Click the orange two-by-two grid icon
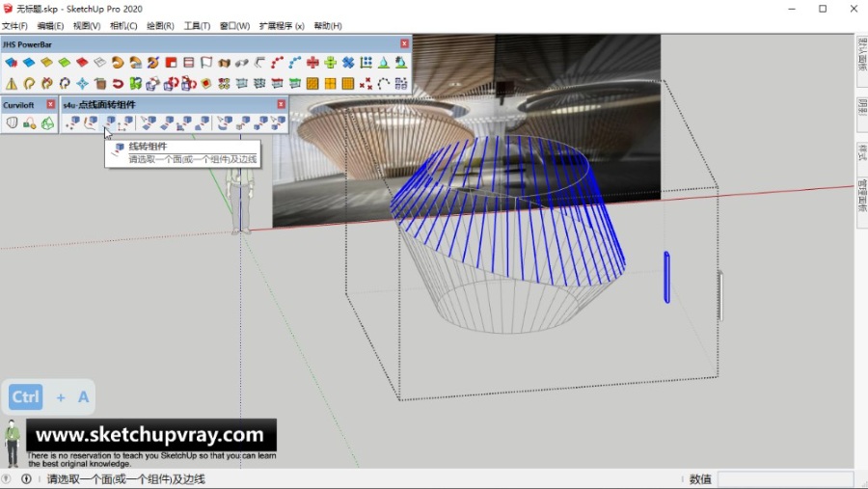868x489 pixels. point(330,84)
